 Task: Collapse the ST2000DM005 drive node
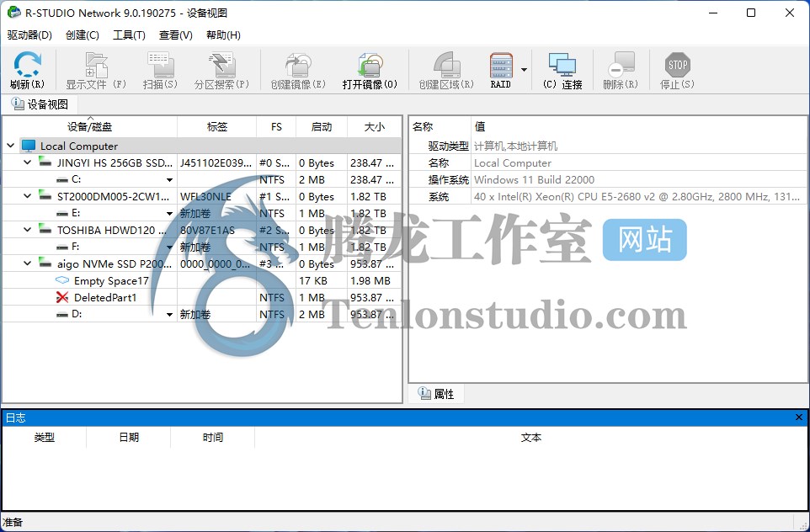click(x=28, y=196)
